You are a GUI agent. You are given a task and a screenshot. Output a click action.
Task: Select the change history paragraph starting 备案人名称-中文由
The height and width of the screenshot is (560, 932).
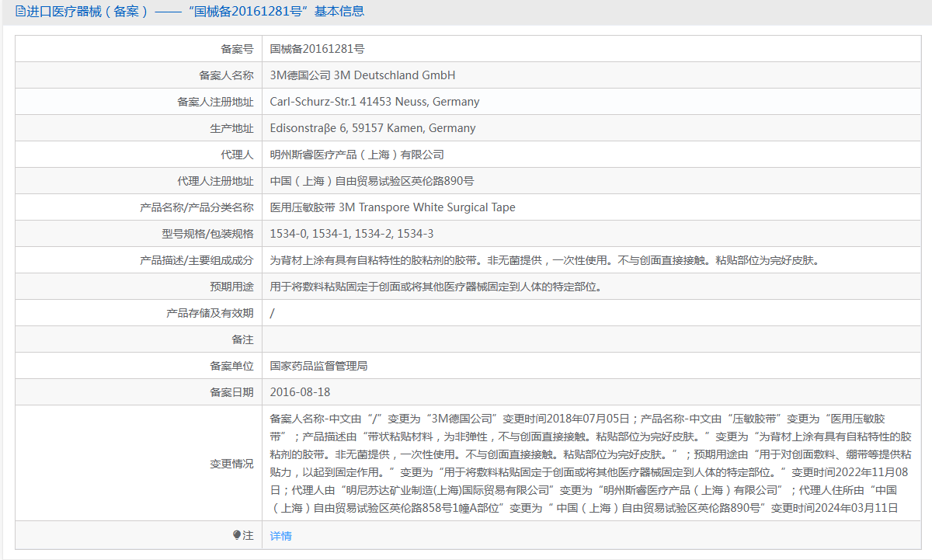click(x=591, y=463)
